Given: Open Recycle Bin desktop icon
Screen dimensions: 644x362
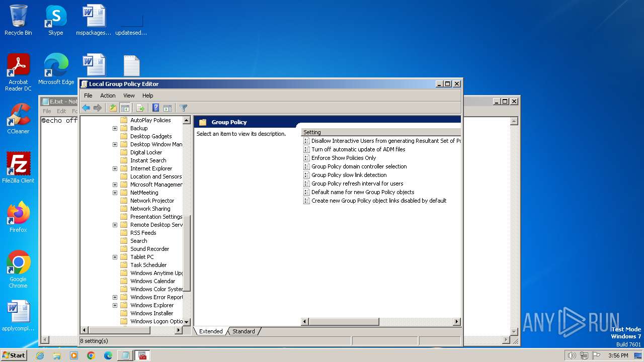Looking at the screenshot, I should (18, 20).
